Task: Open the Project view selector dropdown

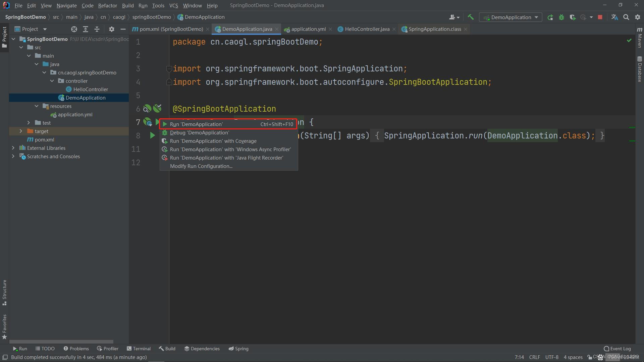Action: point(31,29)
